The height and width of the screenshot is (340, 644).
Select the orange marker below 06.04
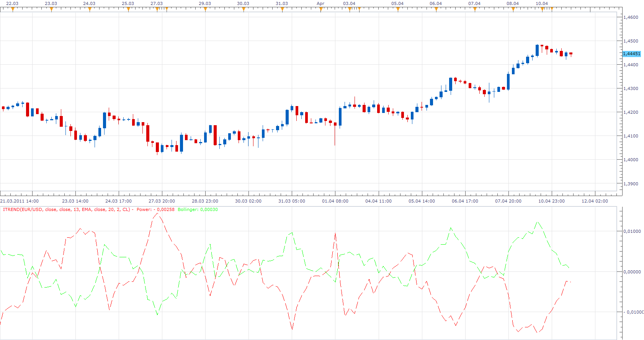coord(436,10)
